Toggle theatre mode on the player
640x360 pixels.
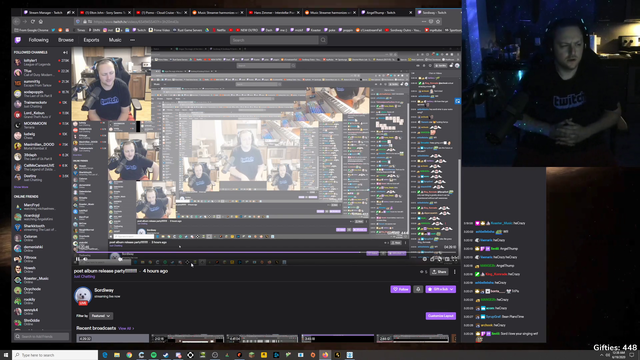click(x=447, y=259)
